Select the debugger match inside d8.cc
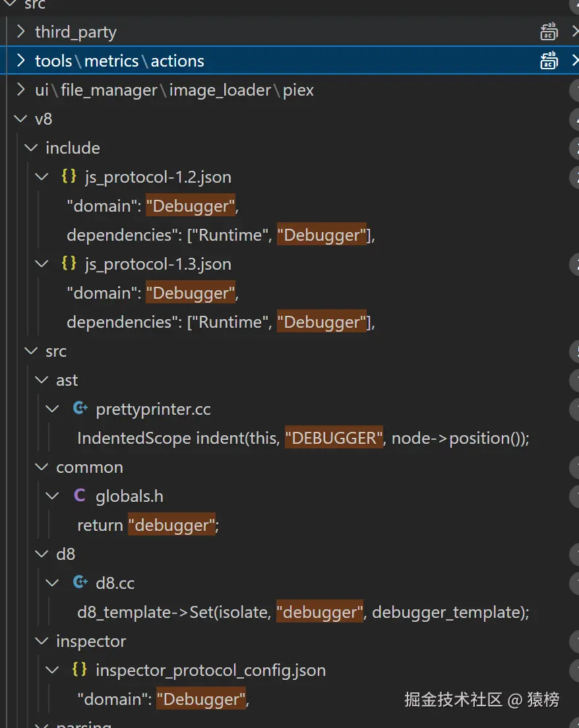Image resolution: width=579 pixels, height=728 pixels. (x=320, y=612)
